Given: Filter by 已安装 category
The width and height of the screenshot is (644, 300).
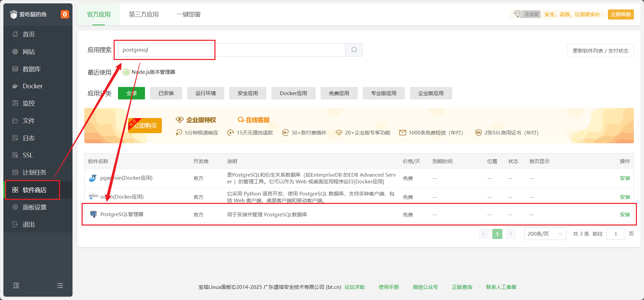Looking at the screenshot, I should tap(166, 93).
